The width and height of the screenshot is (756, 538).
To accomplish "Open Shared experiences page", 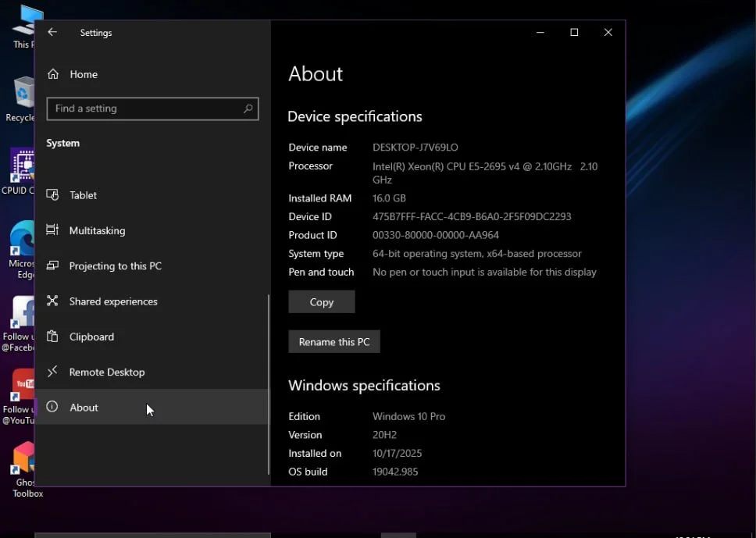I will 152,301.
